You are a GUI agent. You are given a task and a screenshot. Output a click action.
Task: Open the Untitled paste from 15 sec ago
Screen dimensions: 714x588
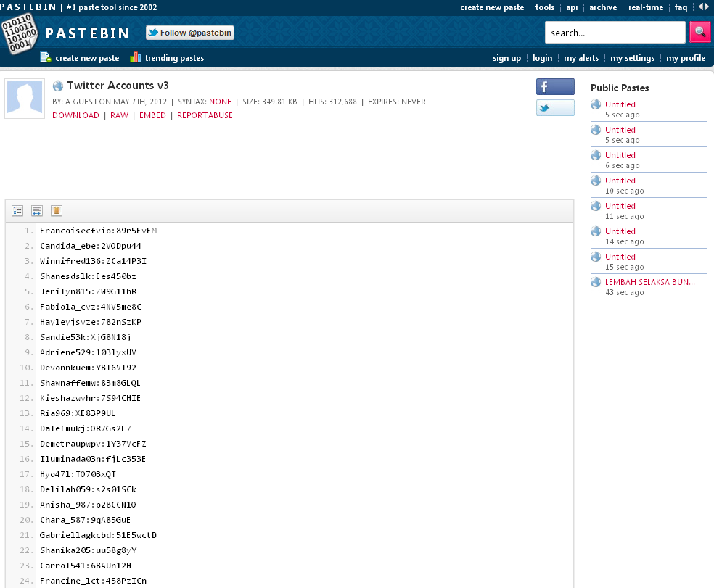tap(620, 257)
